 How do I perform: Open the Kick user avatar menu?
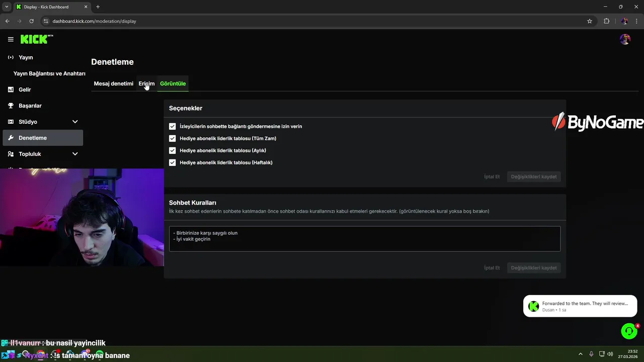tap(625, 39)
